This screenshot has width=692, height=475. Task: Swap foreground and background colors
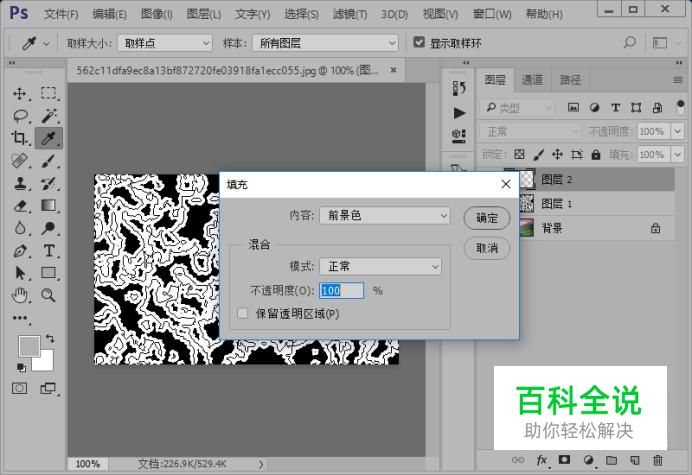[x=50, y=338]
